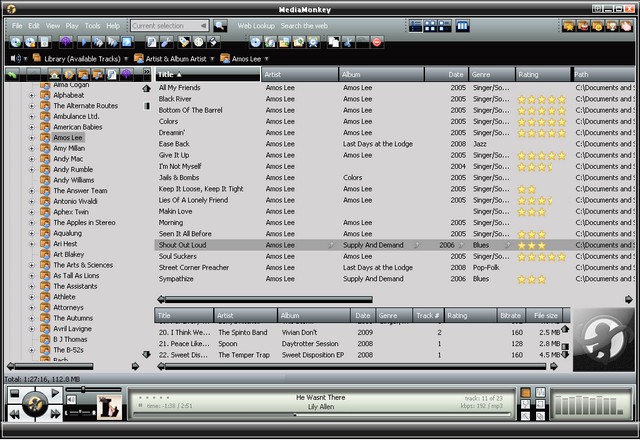Select the Andy Williams tree item
Viewport: 640px width, 440px height.
pyautogui.click(x=73, y=180)
